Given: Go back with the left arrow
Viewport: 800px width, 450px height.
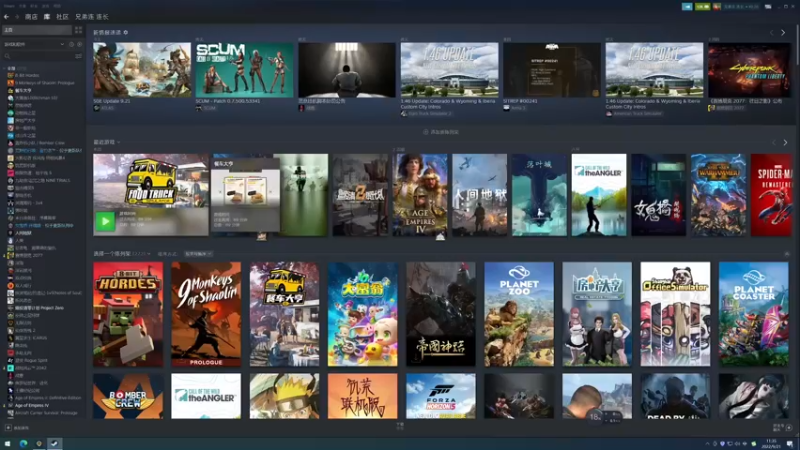Looking at the screenshot, I should coord(6,17).
